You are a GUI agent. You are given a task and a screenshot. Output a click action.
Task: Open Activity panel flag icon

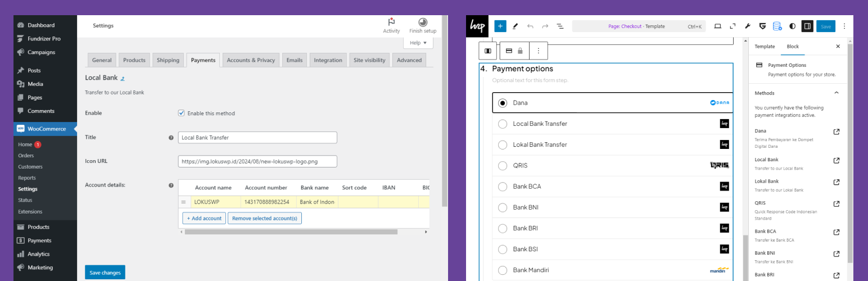[391, 22]
